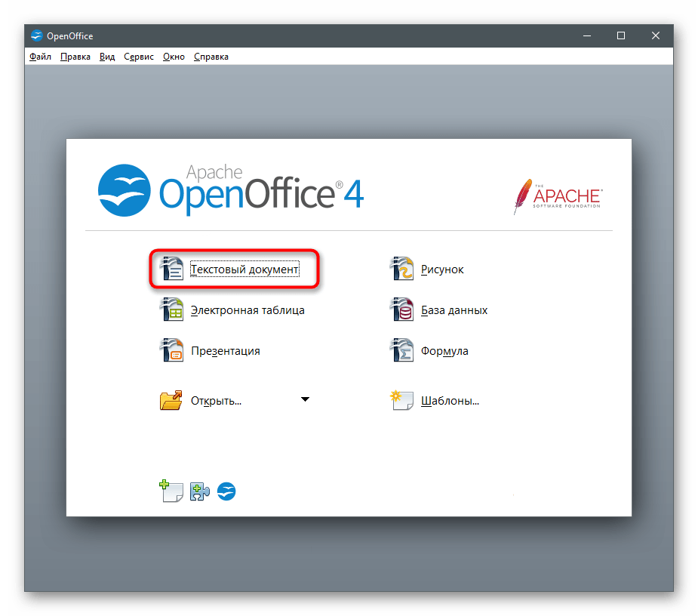This screenshot has width=698, height=616.
Task: Open the Файл menu
Action: (x=40, y=57)
